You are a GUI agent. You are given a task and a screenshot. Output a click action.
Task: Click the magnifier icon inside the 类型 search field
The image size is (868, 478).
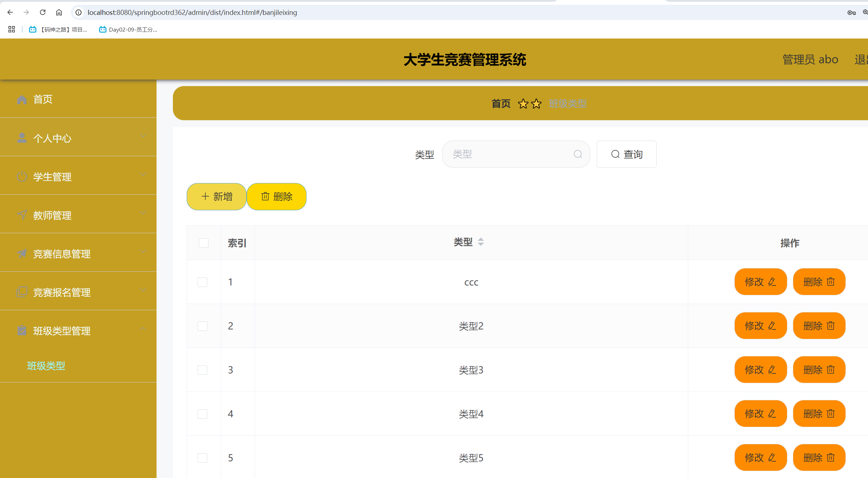point(578,154)
